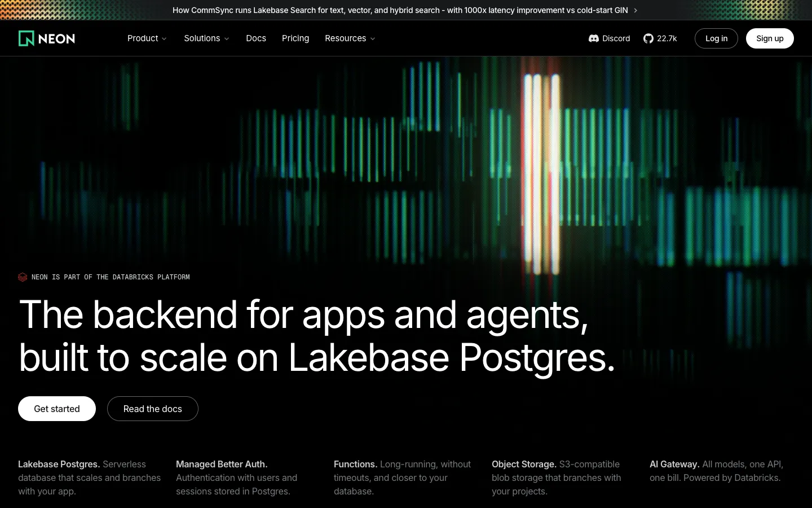This screenshot has height=508, width=812.
Task: Open the Product nav label
Action: click(x=143, y=38)
